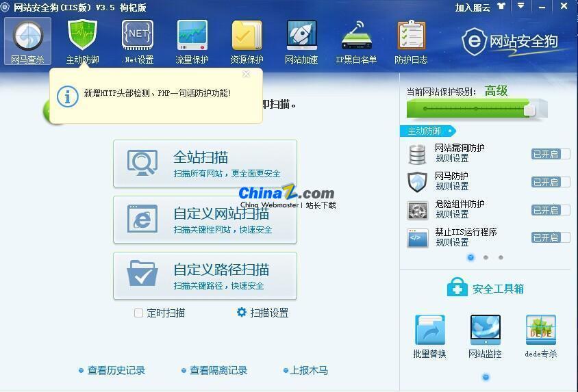Minimize the 网站安全狗 window
The image size is (578, 392).
pyautogui.click(x=542, y=7)
